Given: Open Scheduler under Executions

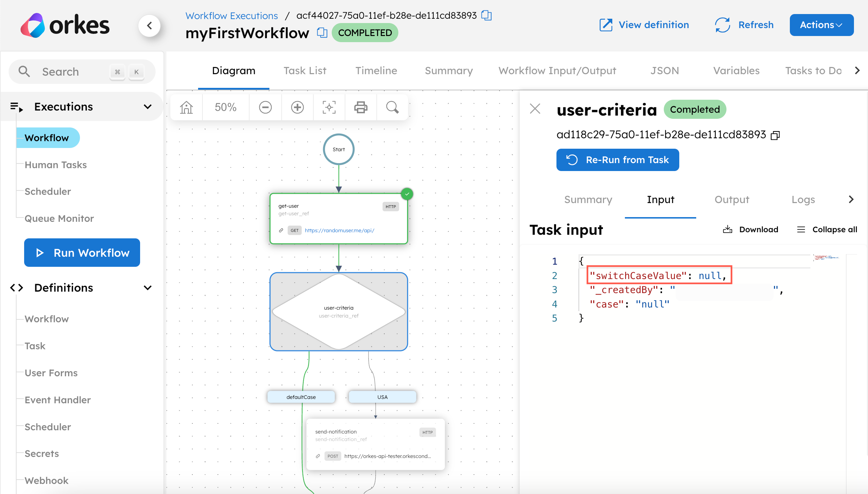Looking at the screenshot, I should click(48, 192).
